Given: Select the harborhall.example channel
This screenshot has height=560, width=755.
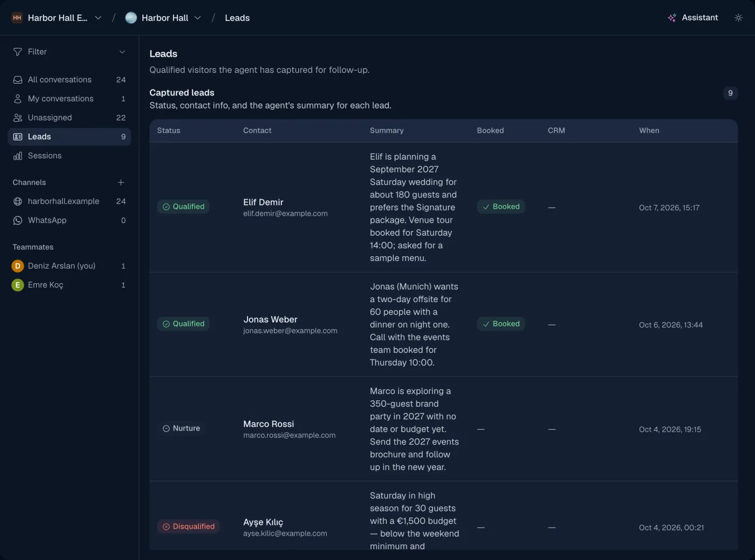Looking at the screenshot, I should tap(69, 201).
